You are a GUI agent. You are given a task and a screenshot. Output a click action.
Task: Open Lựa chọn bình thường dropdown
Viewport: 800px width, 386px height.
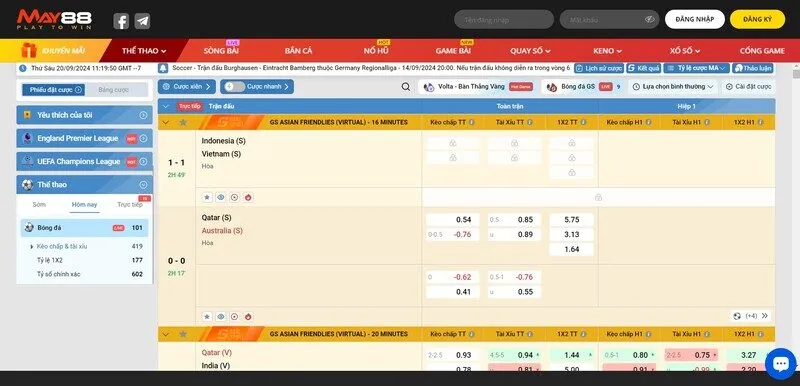coord(672,87)
